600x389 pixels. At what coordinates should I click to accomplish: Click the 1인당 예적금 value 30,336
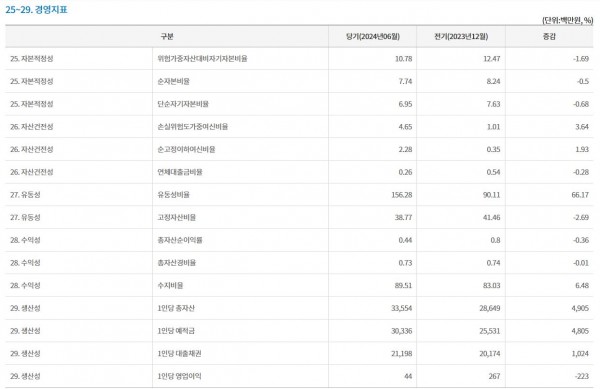[402, 331]
